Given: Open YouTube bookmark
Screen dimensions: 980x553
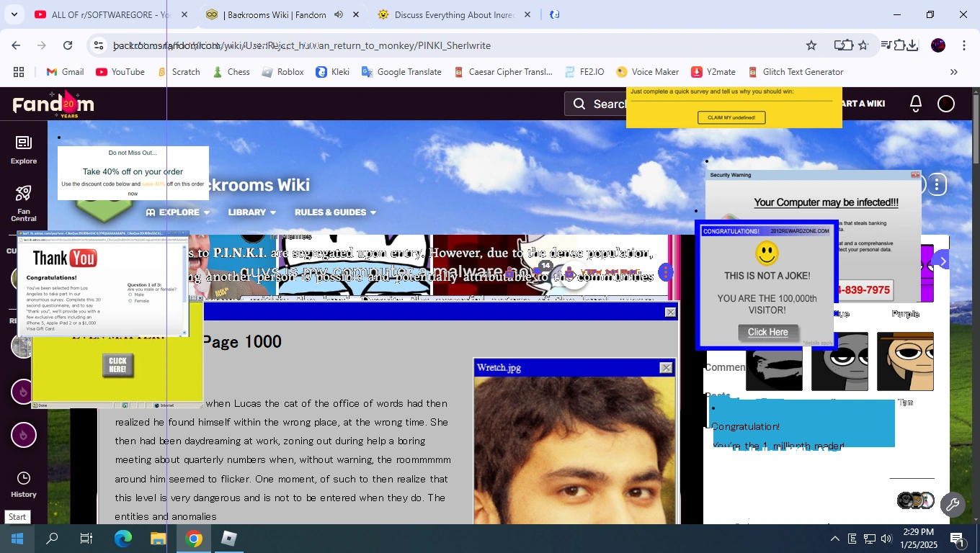Looking at the screenshot, I should (x=120, y=72).
